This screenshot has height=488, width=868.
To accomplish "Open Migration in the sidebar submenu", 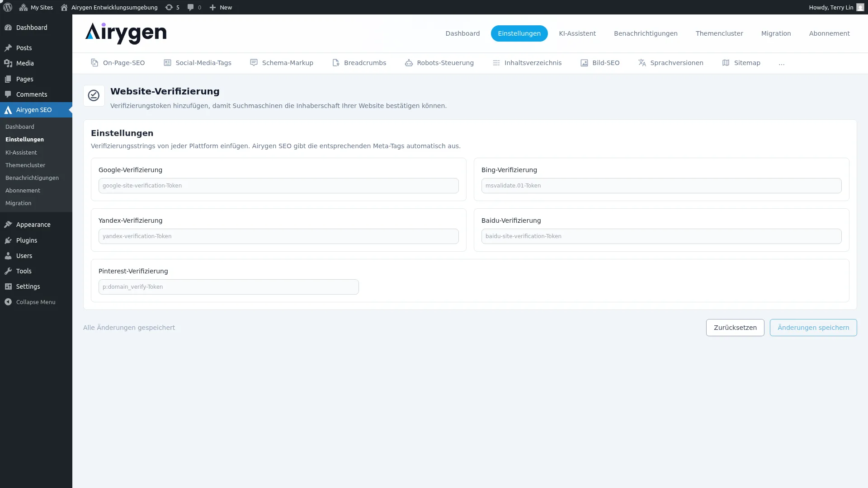I will (19, 203).
